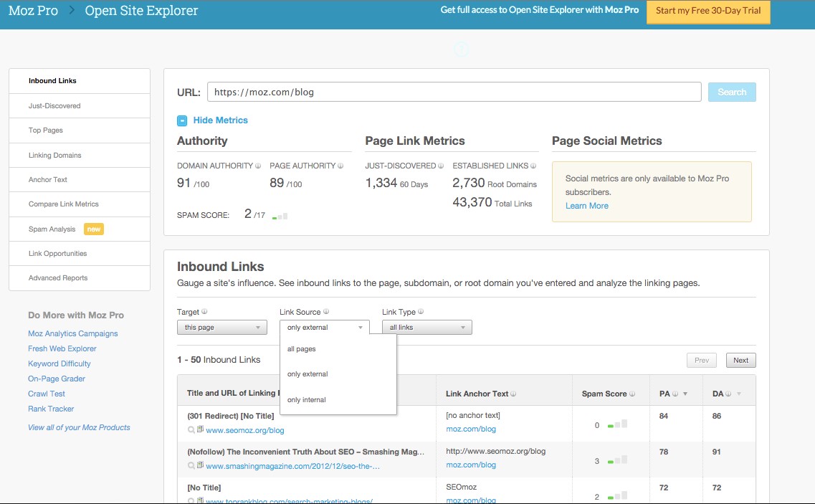Click the info icon by PA column
The height and width of the screenshot is (504, 815).
[675, 394]
